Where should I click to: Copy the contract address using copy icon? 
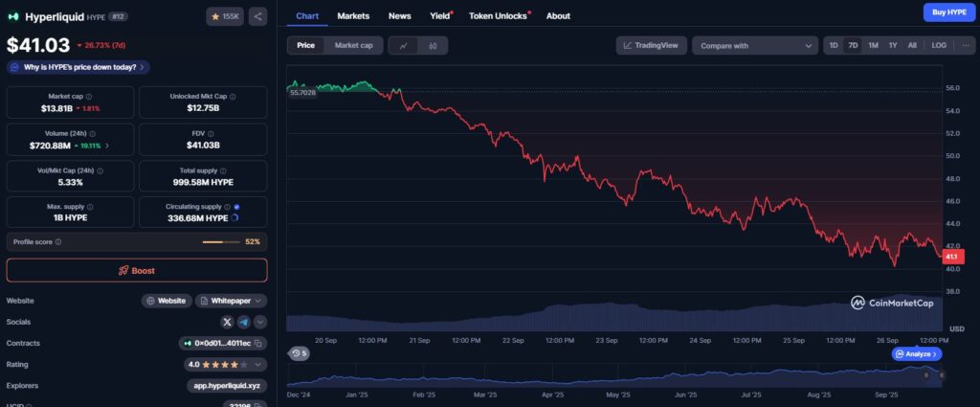[260, 343]
